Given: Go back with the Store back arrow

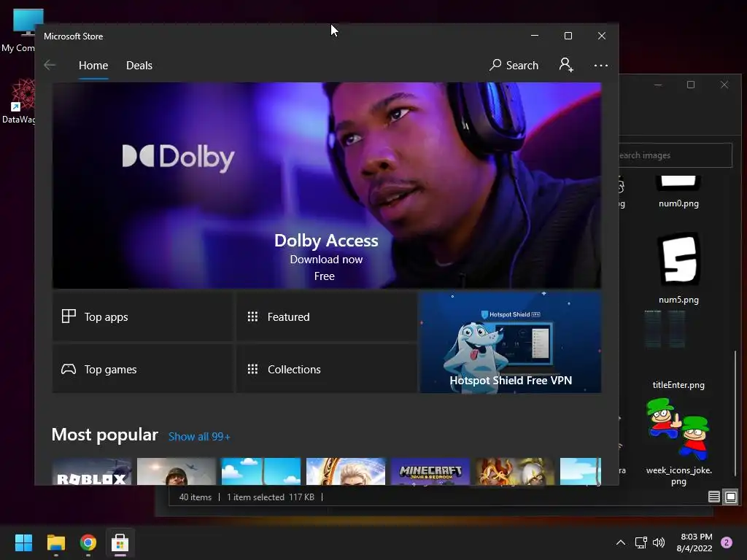Looking at the screenshot, I should [50, 65].
